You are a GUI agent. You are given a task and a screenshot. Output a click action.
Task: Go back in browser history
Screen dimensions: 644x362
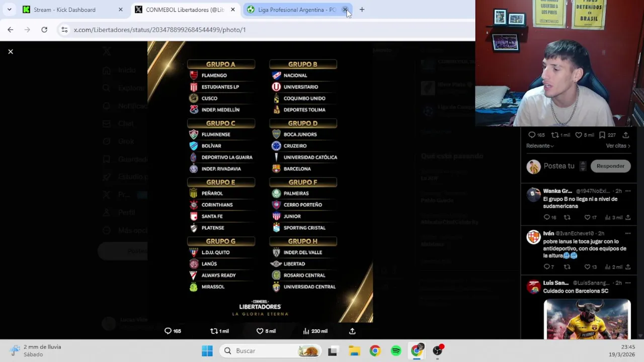tap(10, 30)
